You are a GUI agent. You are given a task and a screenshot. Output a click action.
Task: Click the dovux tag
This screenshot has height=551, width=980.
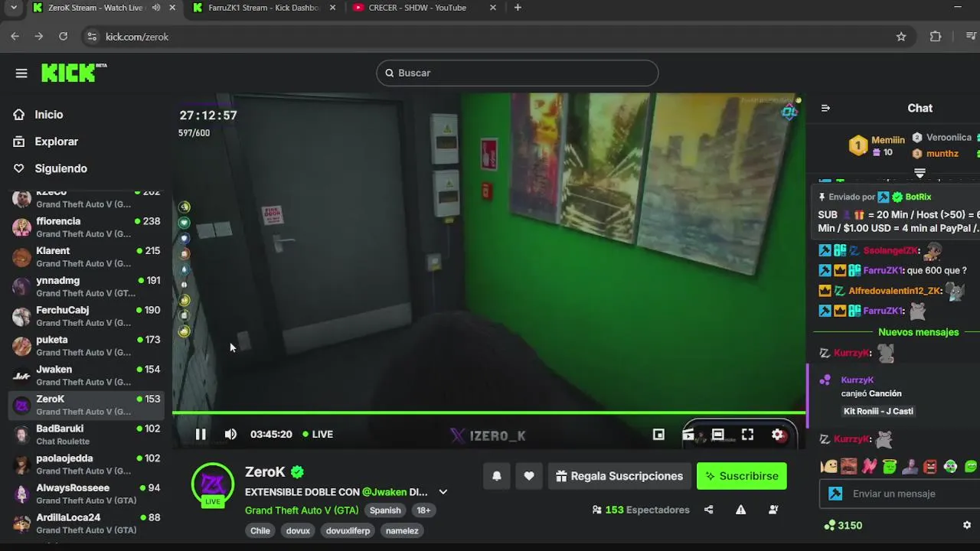298,530
